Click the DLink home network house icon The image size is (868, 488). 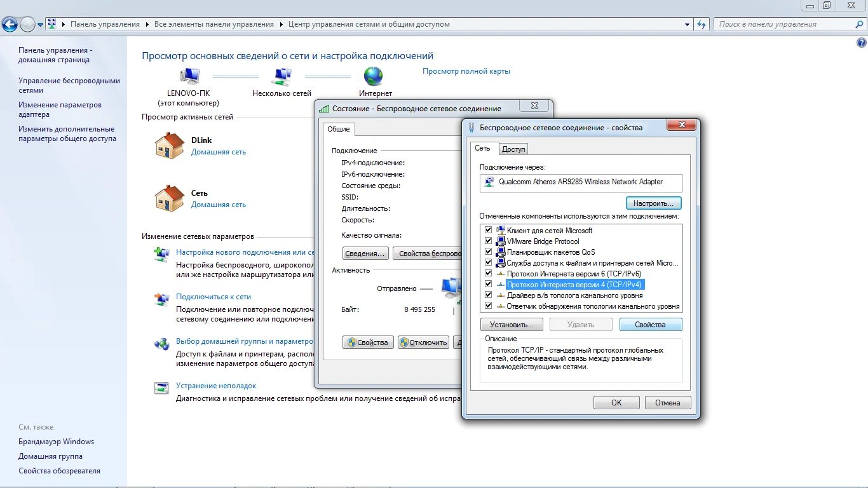pyautogui.click(x=169, y=146)
